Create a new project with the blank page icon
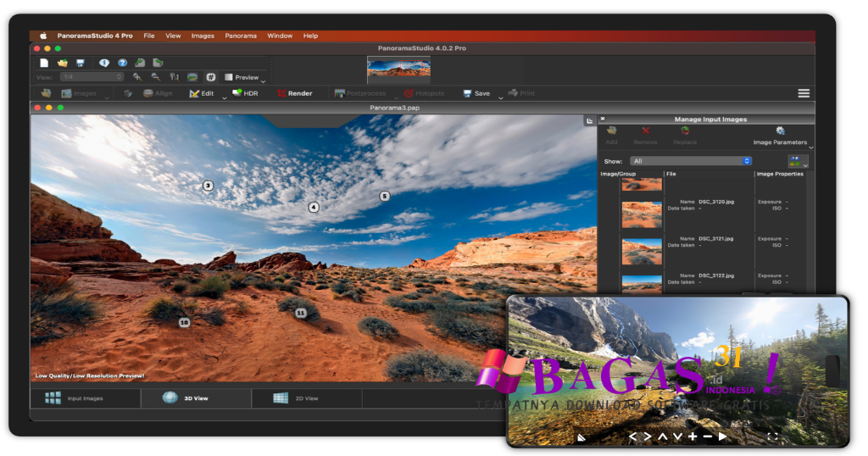This screenshot has height=456, width=868. click(44, 63)
